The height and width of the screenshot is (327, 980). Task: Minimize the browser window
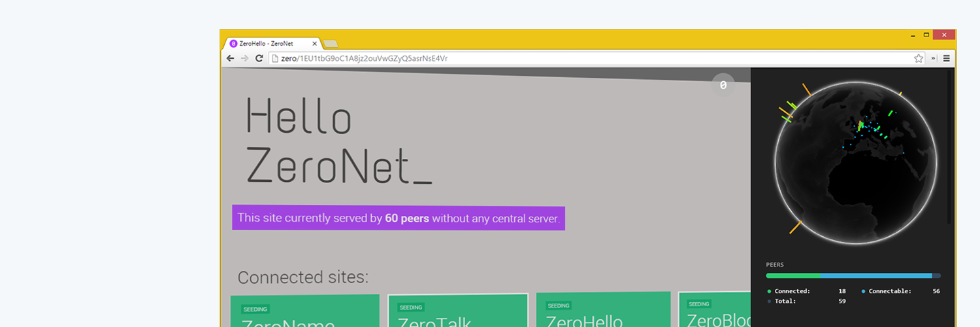coord(913,35)
